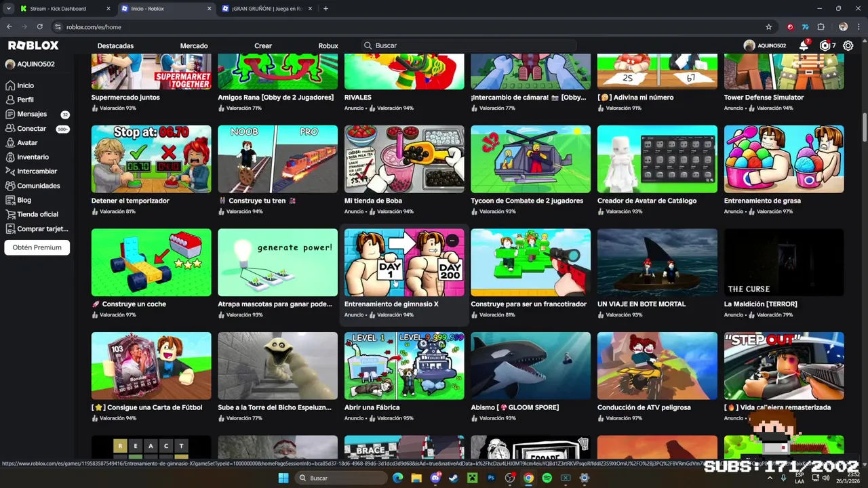This screenshot has width=868, height=488.
Task: Open Abrir una Fábrica thumbnail
Action: 404,366
